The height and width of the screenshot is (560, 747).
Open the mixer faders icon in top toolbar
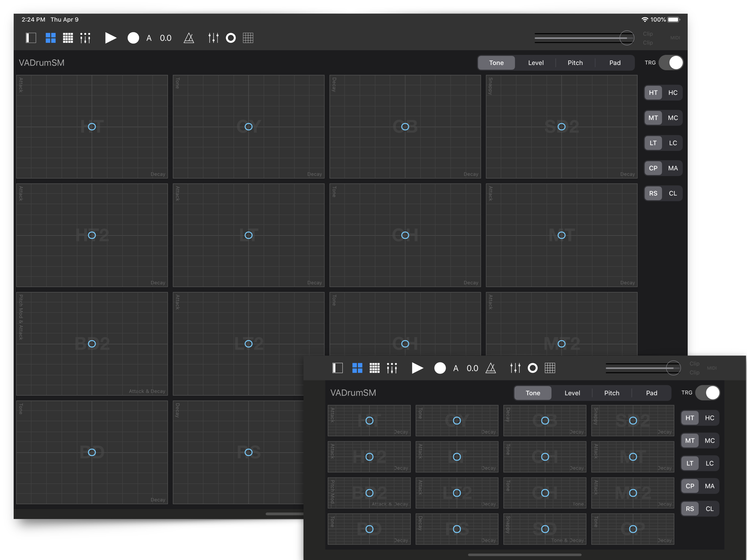[x=213, y=38]
